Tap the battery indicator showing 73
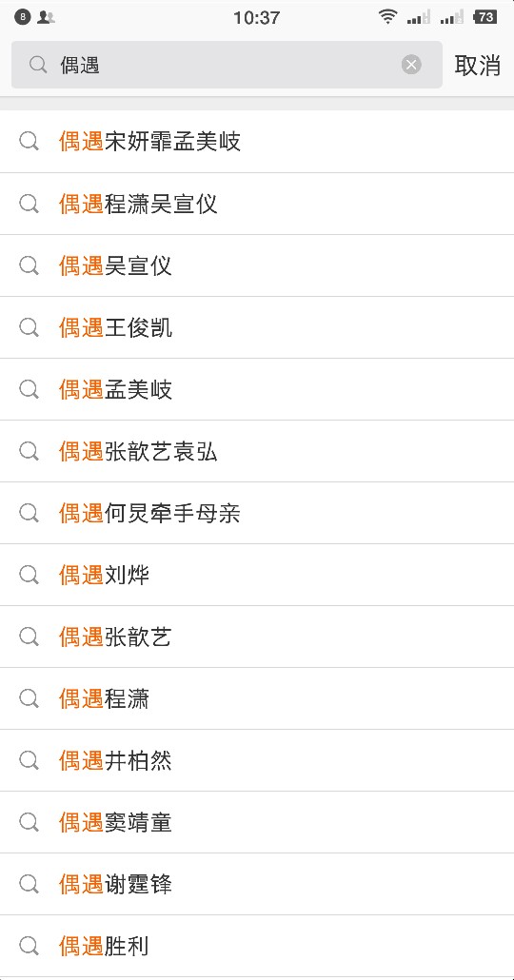 pos(485,17)
